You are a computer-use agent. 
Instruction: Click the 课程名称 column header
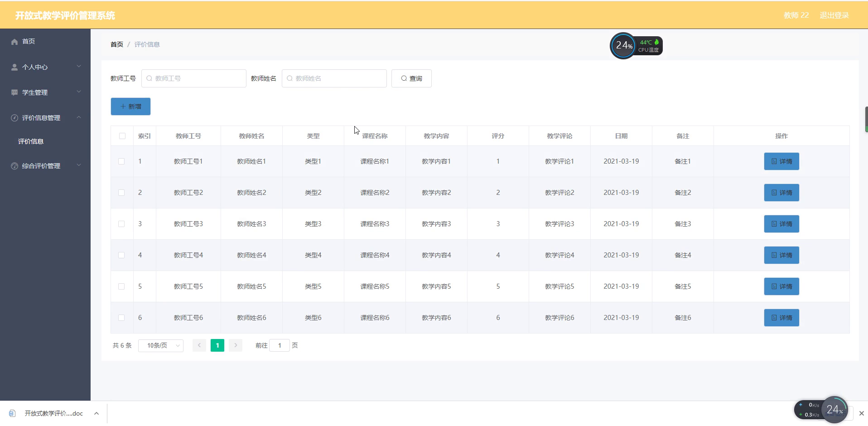pyautogui.click(x=375, y=136)
